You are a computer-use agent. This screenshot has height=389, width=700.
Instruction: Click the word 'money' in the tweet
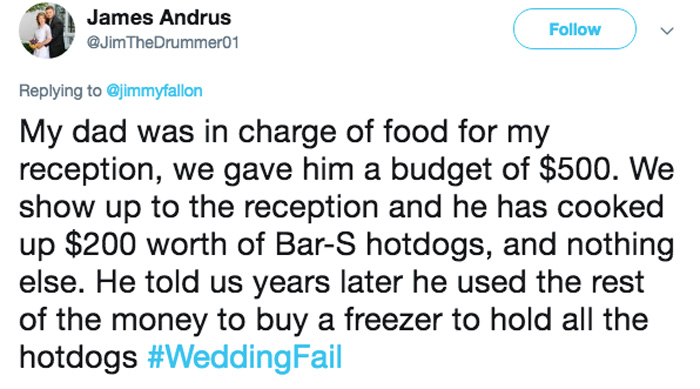coord(159,321)
